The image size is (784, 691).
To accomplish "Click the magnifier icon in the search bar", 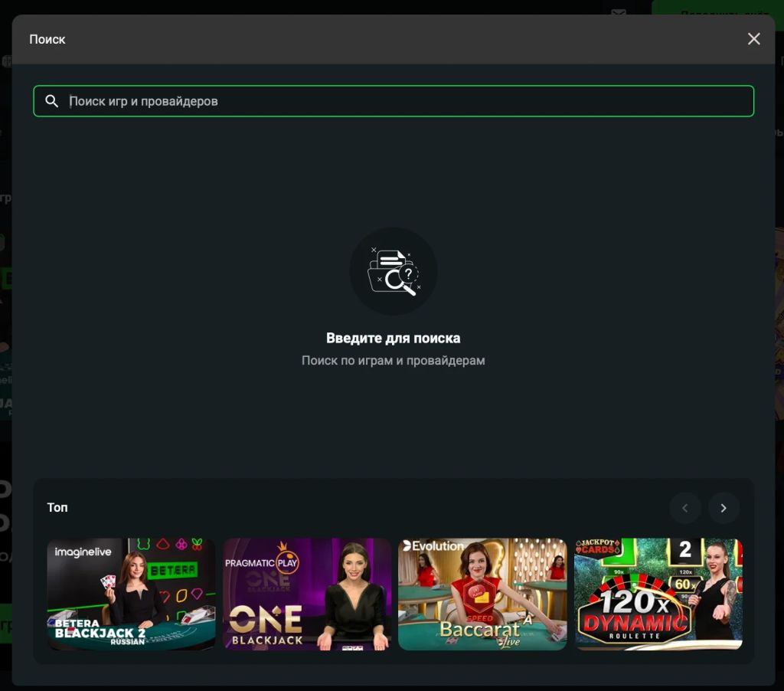I will click(x=52, y=100).
